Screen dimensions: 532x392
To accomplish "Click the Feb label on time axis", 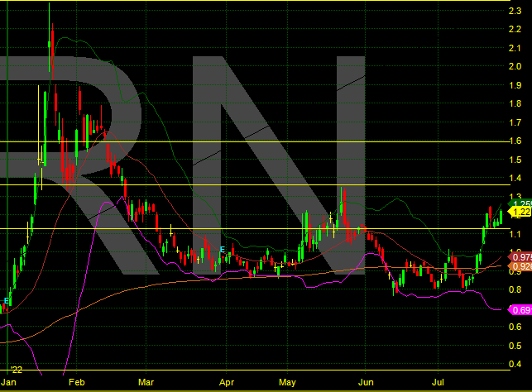I will tap(77, 383).
